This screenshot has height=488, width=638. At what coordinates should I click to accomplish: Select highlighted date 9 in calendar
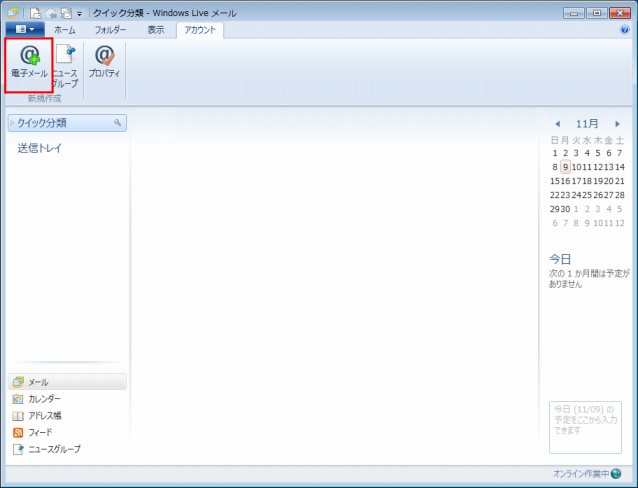pos(565,167)
